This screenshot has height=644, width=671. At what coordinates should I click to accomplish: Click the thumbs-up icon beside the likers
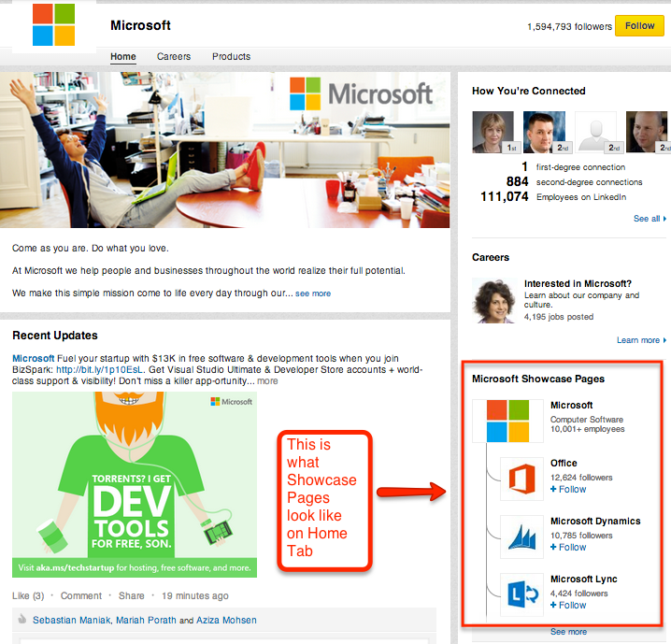point(21,619)
